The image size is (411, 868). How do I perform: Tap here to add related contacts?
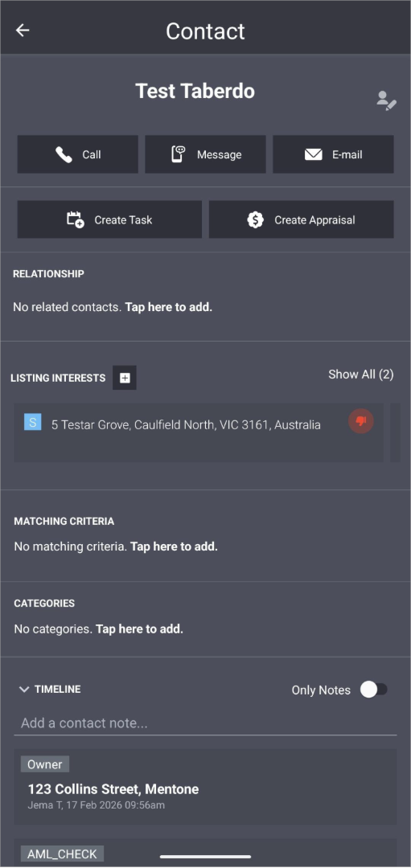click(168, 307)
